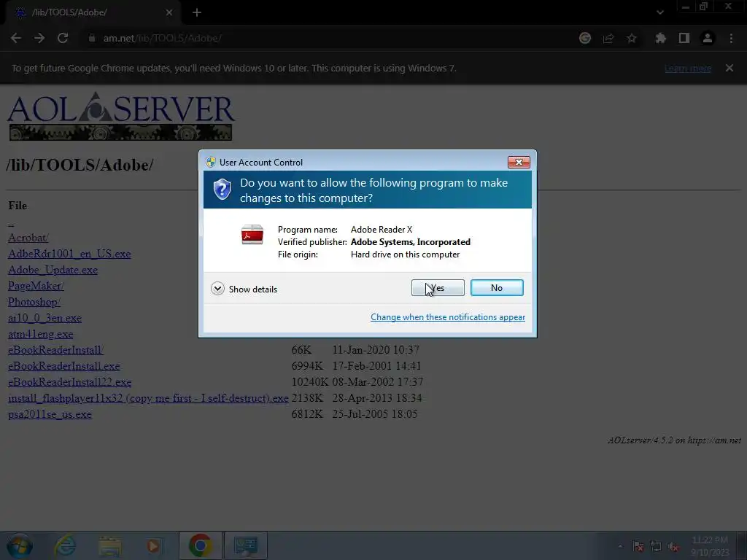Show hidden tray icons arrow
This screenshot has height=560, width=747.
click(620, 546)
